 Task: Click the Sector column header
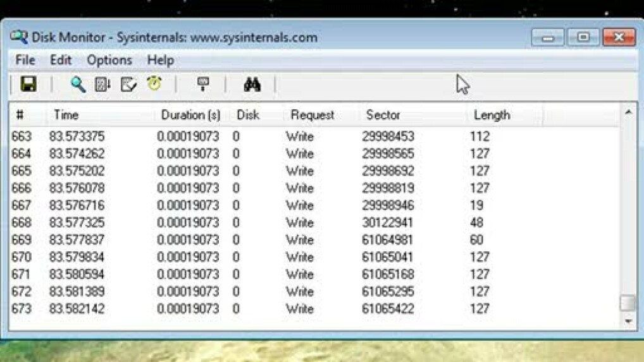(383, 115)
